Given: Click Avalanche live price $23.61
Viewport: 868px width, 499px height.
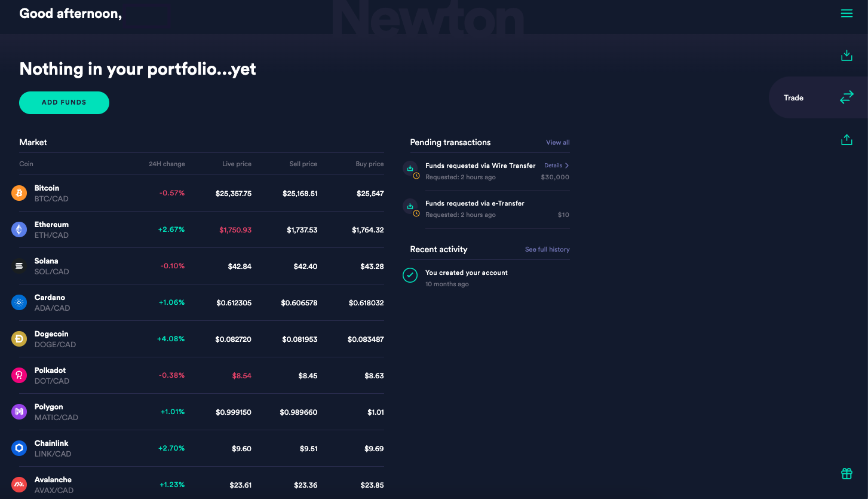Looking at the screenshot, I should [241, 485].
